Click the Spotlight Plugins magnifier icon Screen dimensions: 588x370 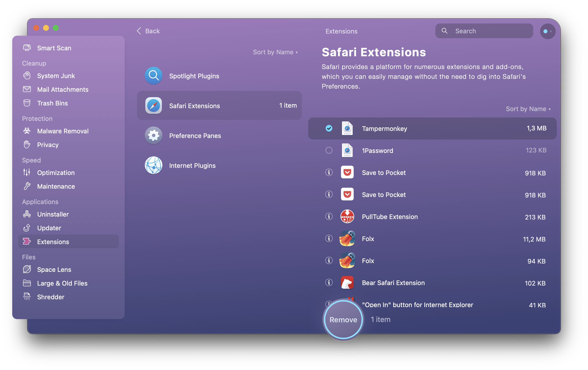click(154, 76)
